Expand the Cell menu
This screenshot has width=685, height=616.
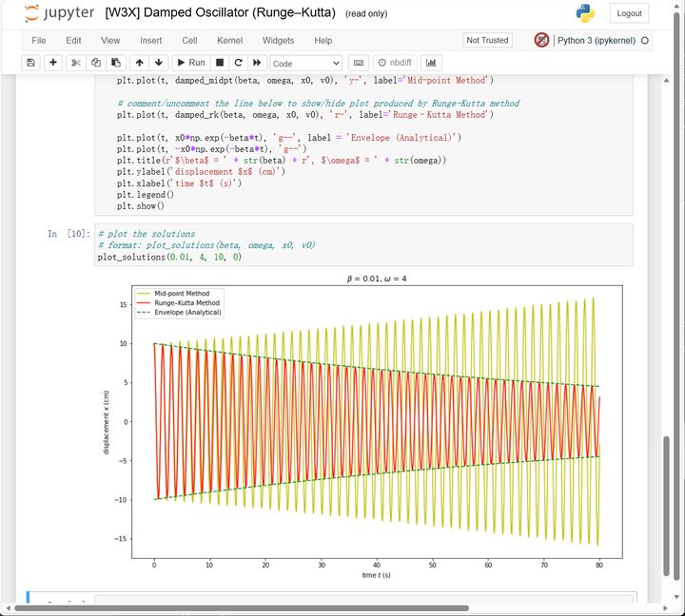[189, 41]
